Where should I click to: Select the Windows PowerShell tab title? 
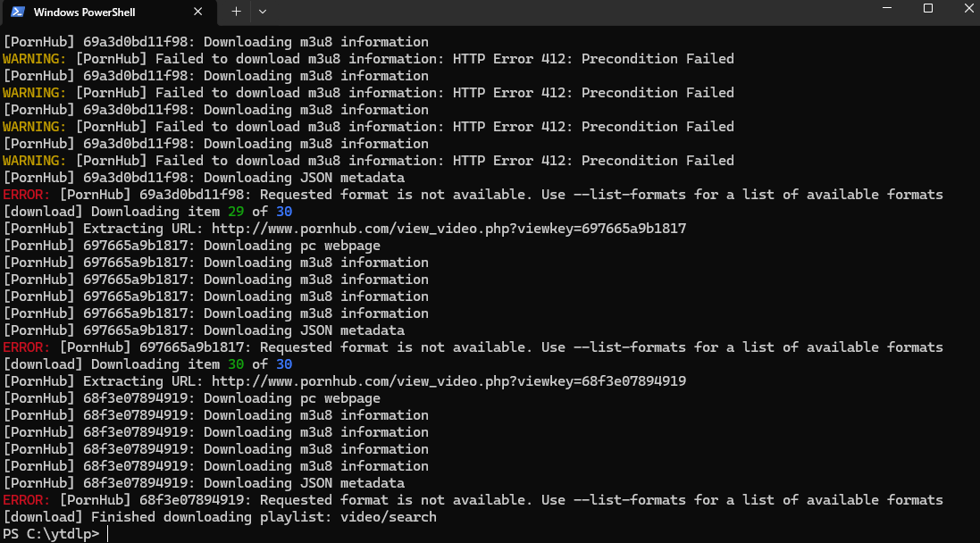84,12
